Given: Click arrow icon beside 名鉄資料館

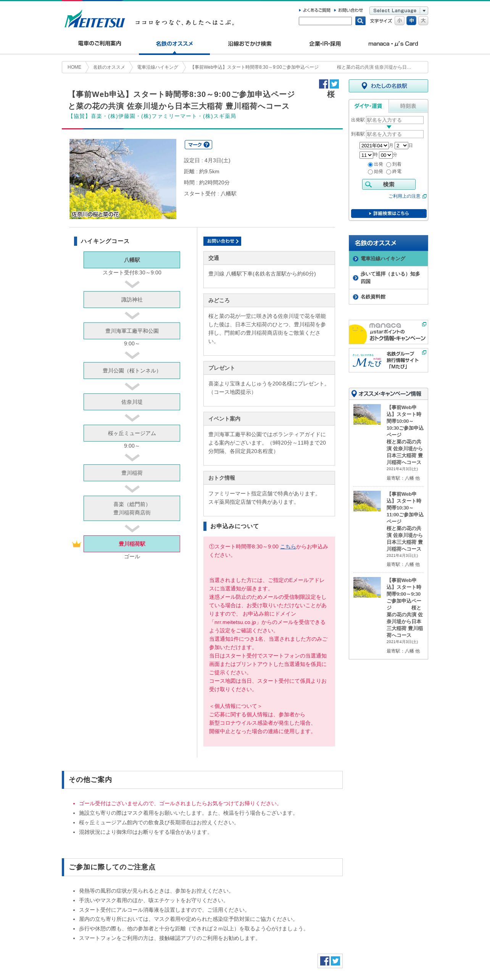Looking at the screenshot, I should (x=356, y=297).
